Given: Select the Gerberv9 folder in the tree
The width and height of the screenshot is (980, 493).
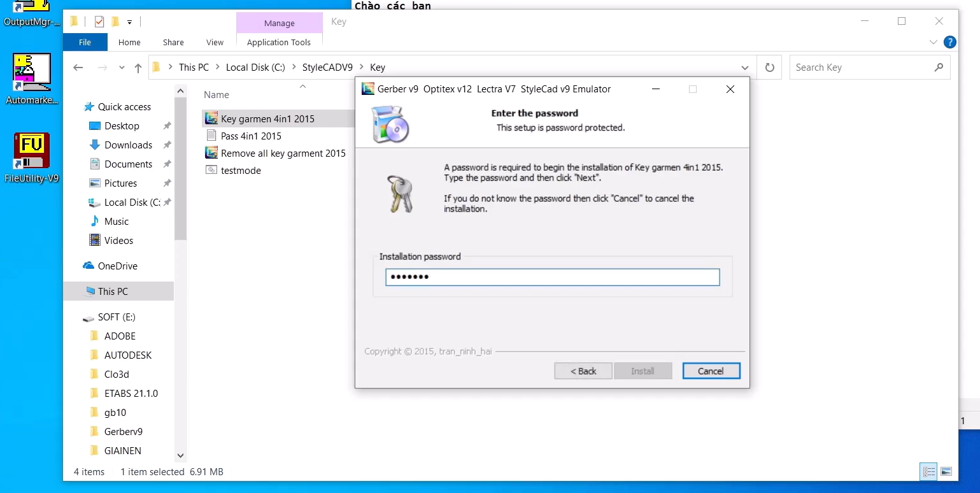Looking at the screenshot, I should 123,432.
